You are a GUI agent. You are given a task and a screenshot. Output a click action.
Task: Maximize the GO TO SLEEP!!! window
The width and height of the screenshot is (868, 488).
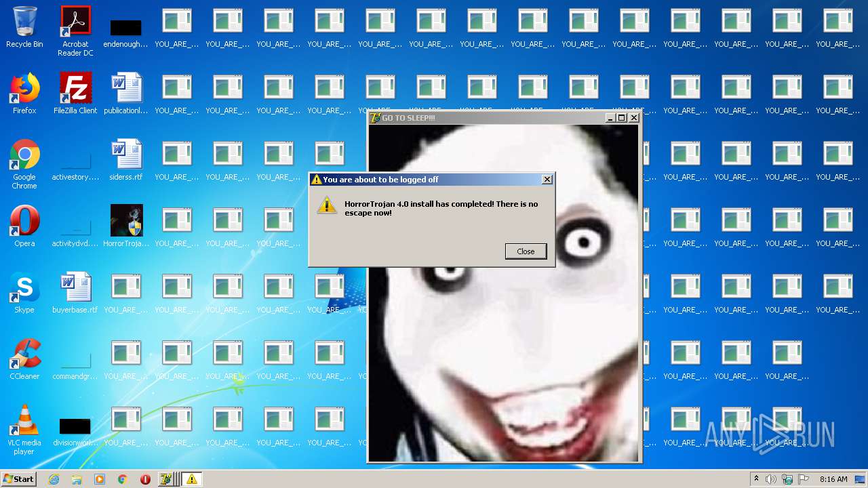(621, 118)
